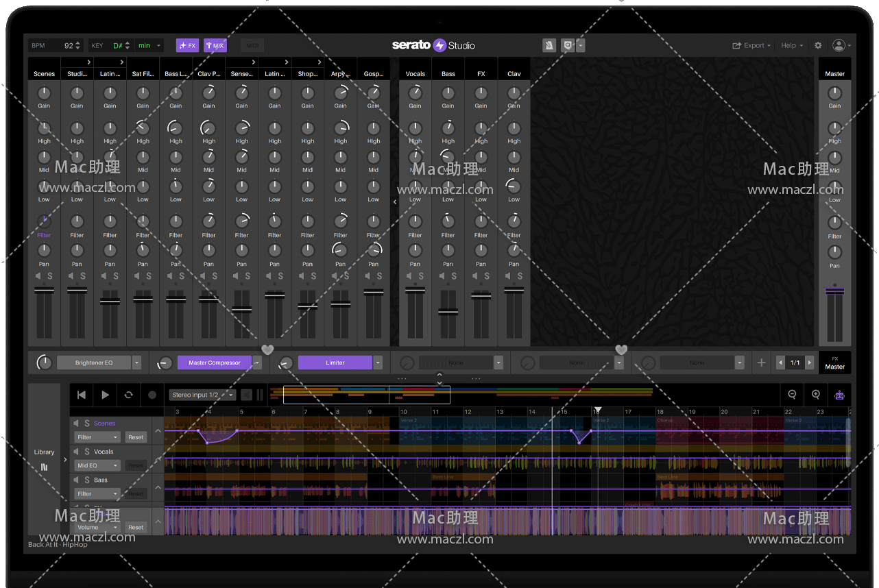879x588 pixels.
Task: Click the record button
Action: pyautogui.click(x=152, y=395)
